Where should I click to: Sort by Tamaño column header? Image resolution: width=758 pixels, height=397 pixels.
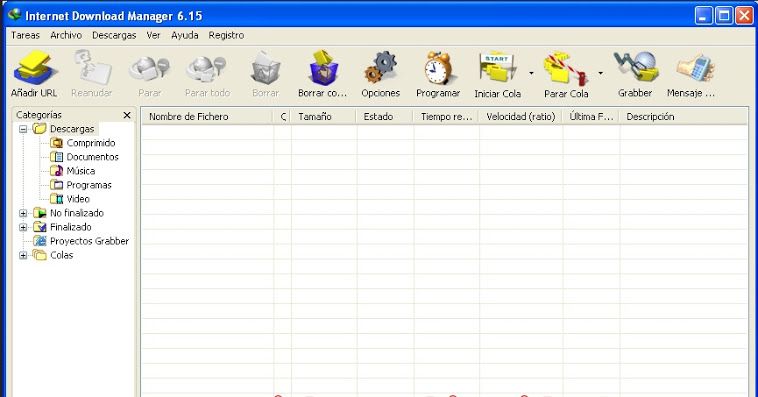pos(323,117)
